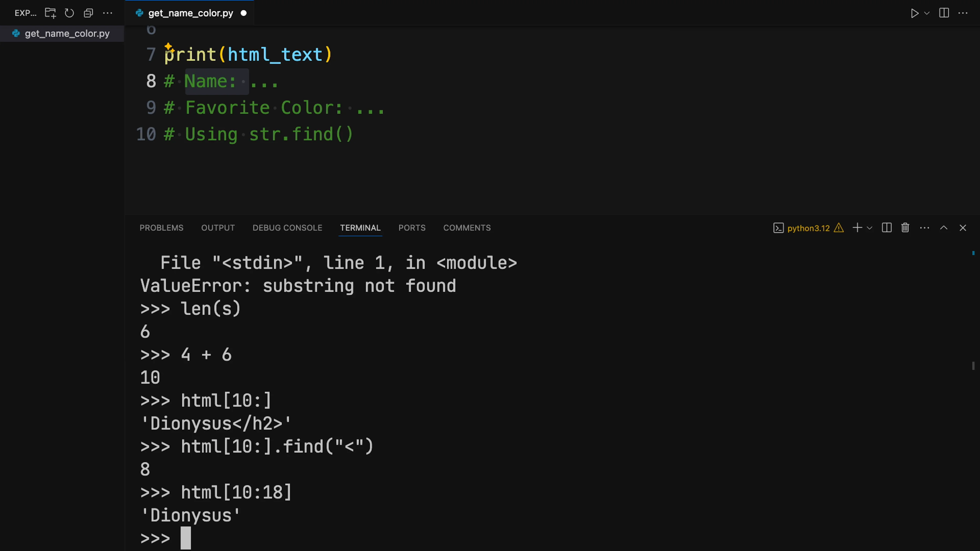
Task: Click the New Folder icon in Explorer
Action: [50, 13]
